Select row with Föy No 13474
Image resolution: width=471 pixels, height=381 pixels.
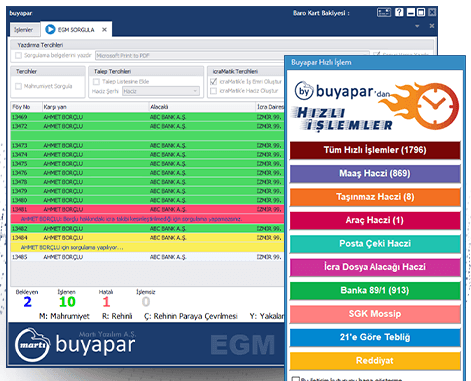point(147,155)
